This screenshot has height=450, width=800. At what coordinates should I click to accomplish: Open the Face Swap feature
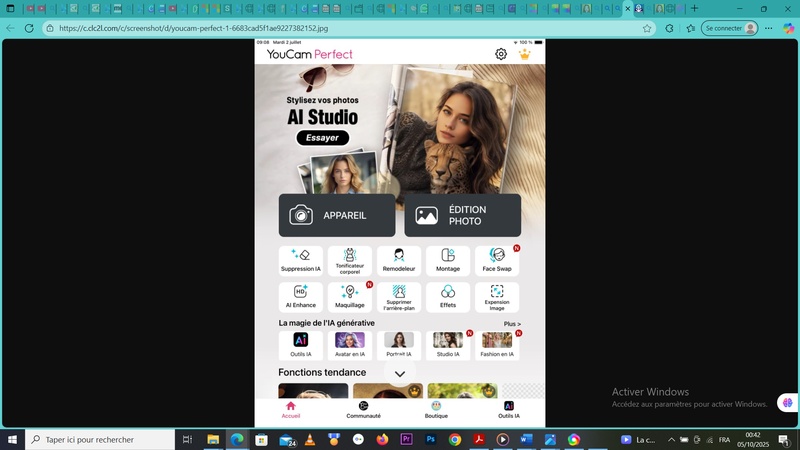(x=497, y=260)
